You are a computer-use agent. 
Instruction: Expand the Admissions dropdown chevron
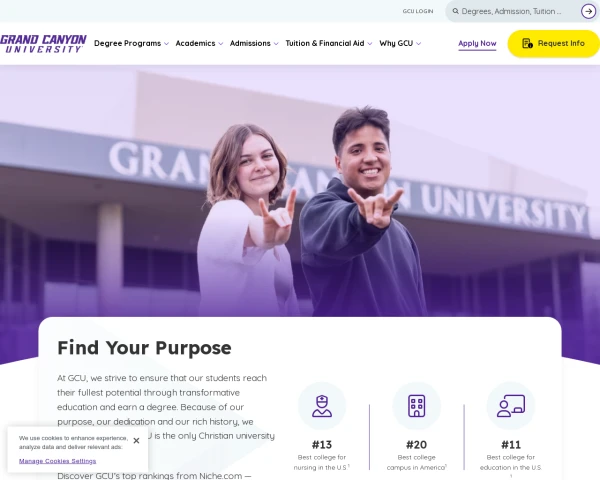point(276,44)
